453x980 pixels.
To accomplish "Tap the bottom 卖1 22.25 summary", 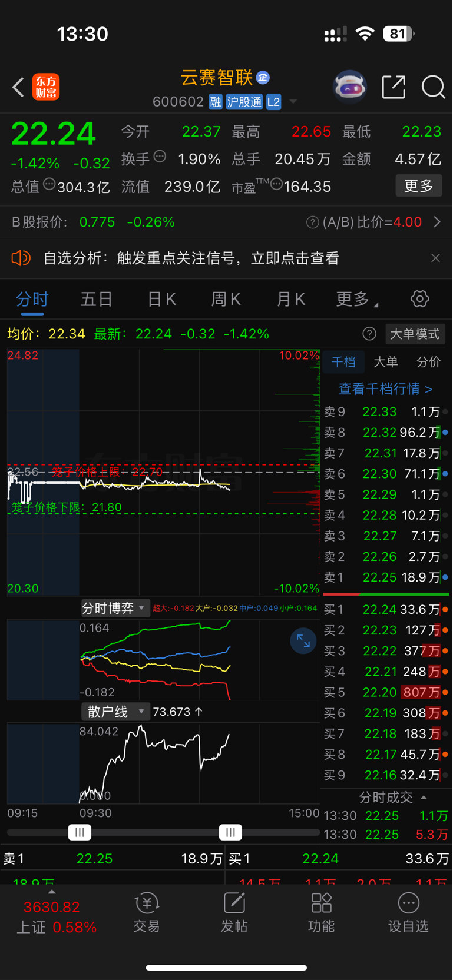I will [x=113, y=859].
